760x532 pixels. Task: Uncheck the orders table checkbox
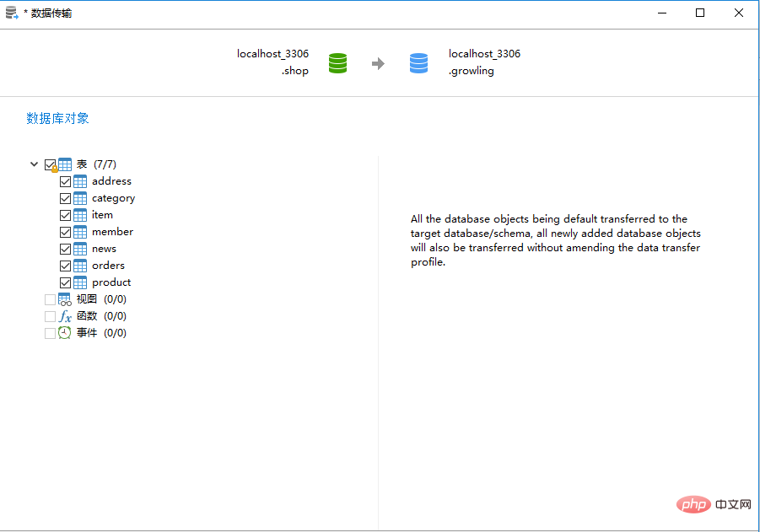(66, 266)
